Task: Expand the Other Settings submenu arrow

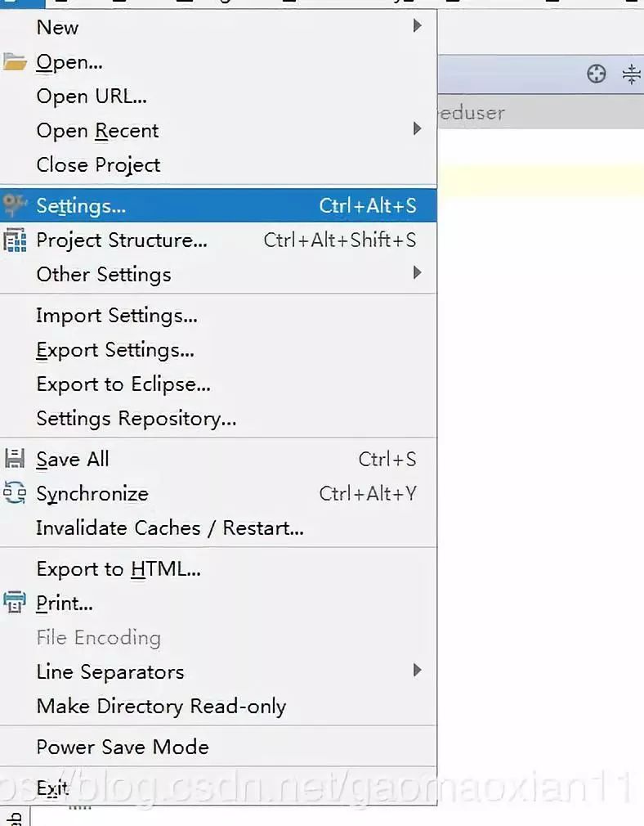Action: pyautogui.click(x=417, y=273)
